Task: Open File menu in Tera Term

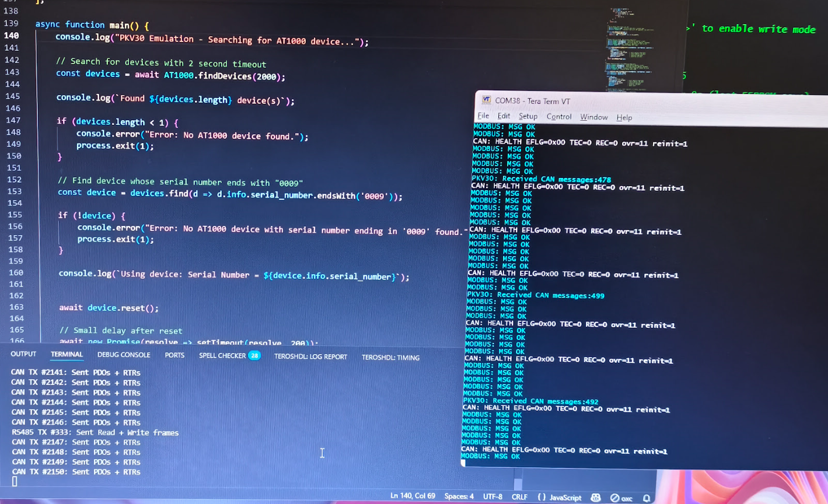Action: [483, 116]
